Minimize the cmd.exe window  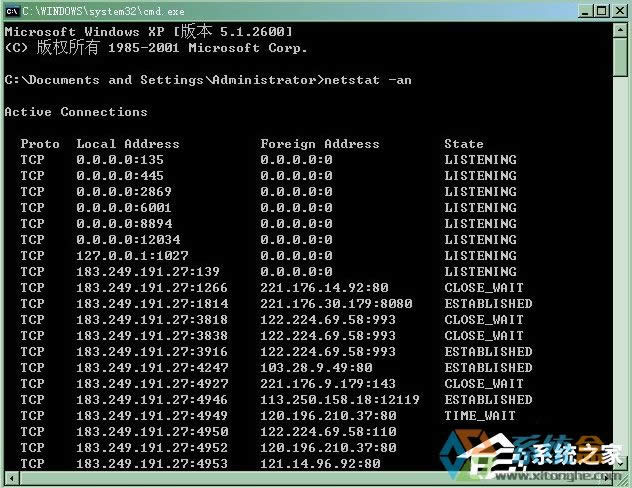pos(586,11)
